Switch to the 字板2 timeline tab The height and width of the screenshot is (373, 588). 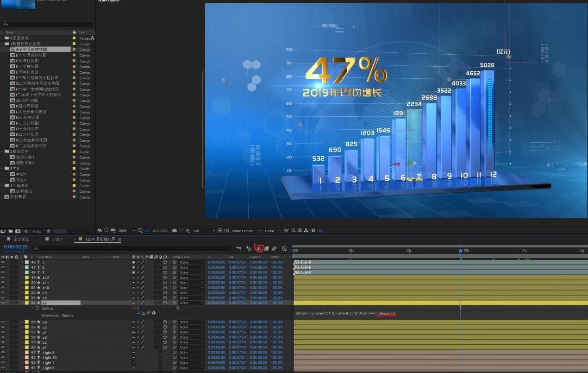57,239
